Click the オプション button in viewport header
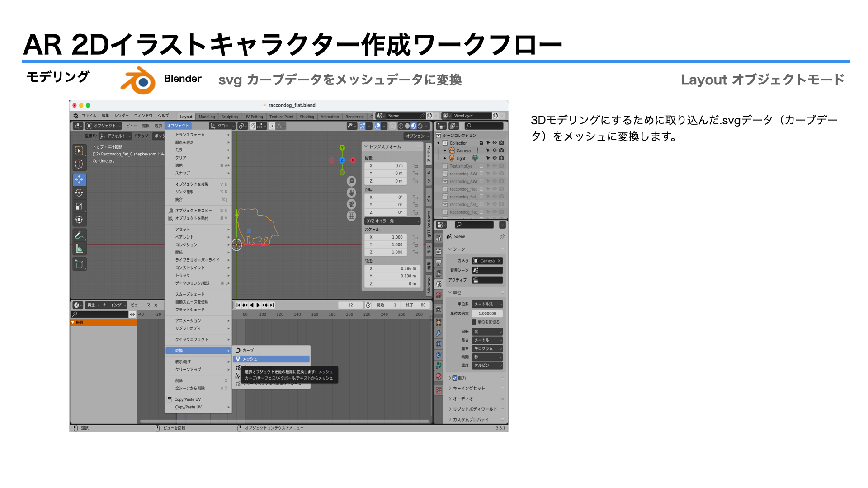The image size is (868, 488). (x=416, y=136)
